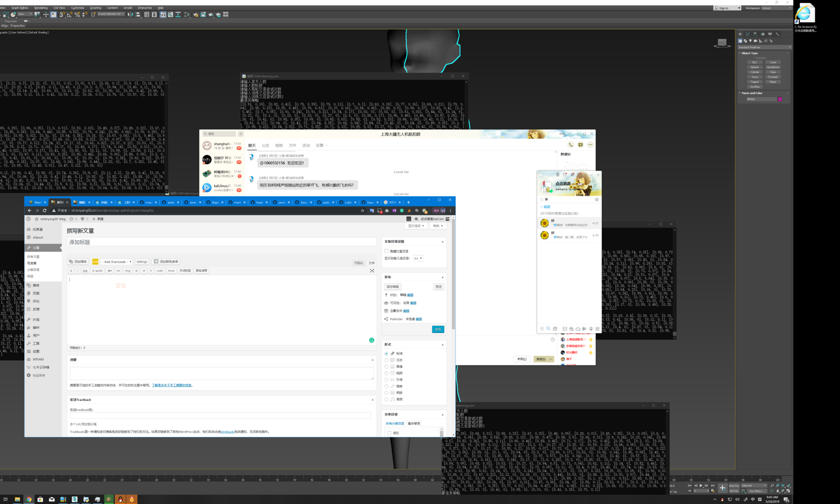
Task: Select the Space Warps category in Create panel
Action: [766, 41]
